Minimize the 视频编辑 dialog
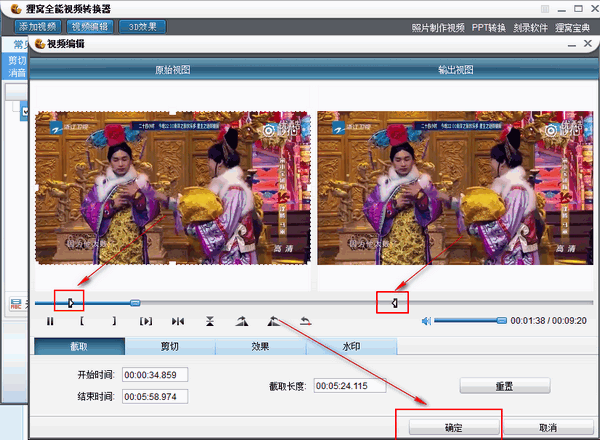The height and width of the screenshot is (440, 600). (x=572, y=45)
